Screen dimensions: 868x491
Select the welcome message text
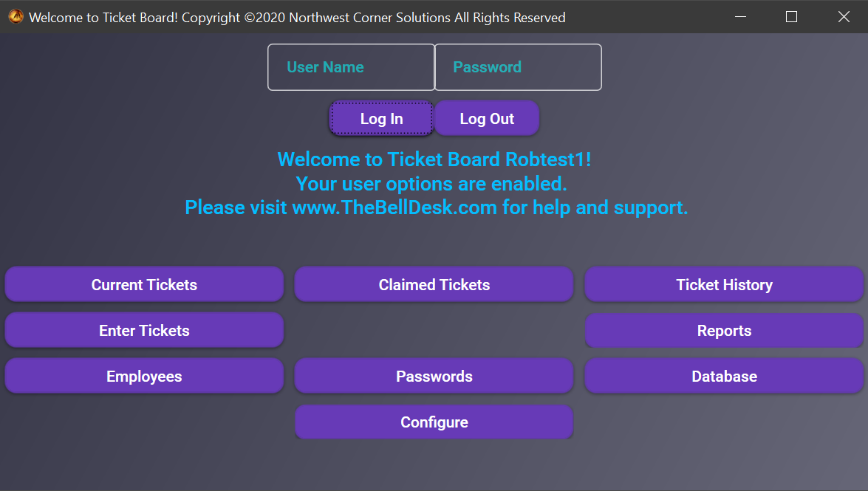click(434, 159)
